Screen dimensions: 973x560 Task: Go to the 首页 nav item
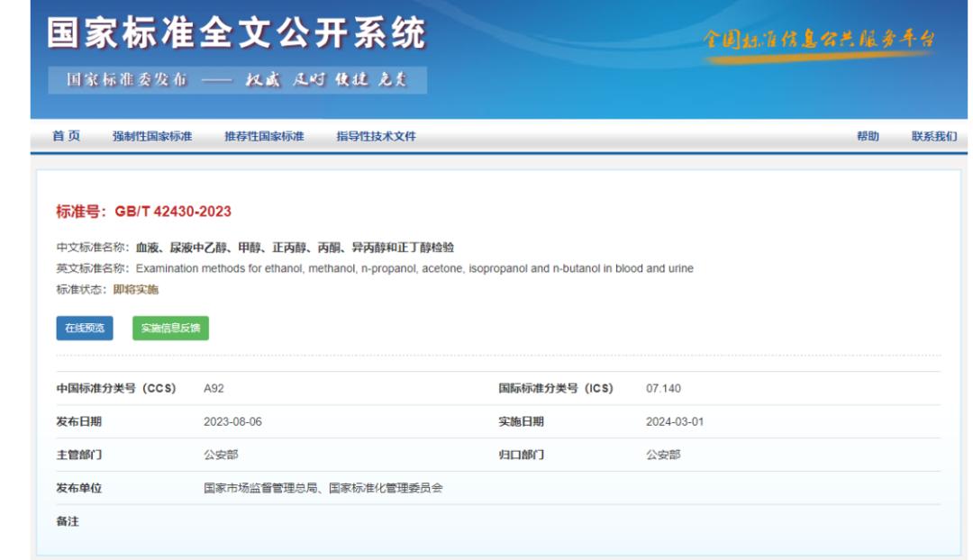(x=66, y=136)
